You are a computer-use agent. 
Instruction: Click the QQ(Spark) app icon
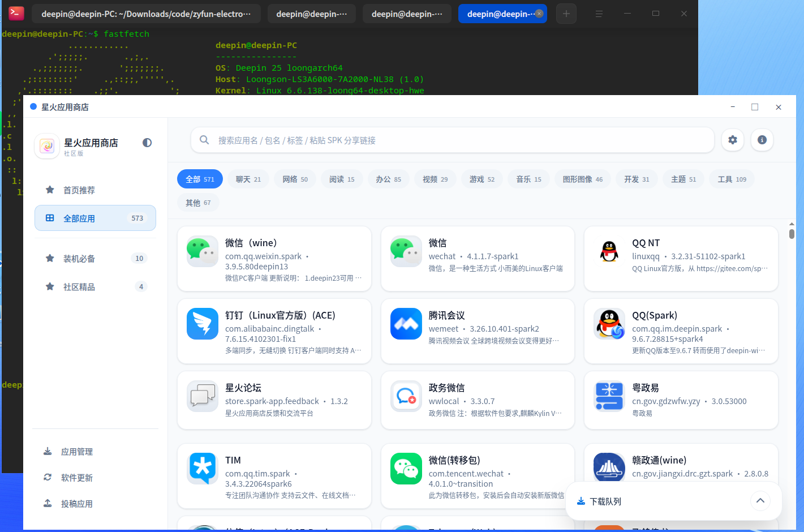point(609,324)
